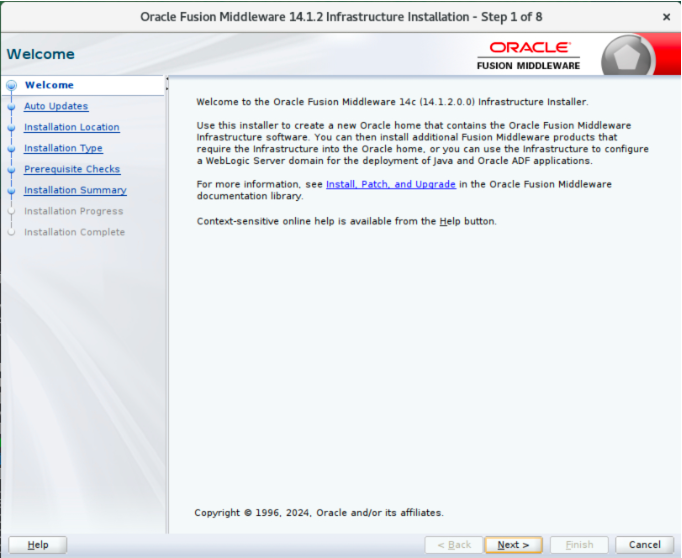Click the Welcome step bullet icon
The height and width of the screenshot is (558, 682).
(x=12, y=85)
